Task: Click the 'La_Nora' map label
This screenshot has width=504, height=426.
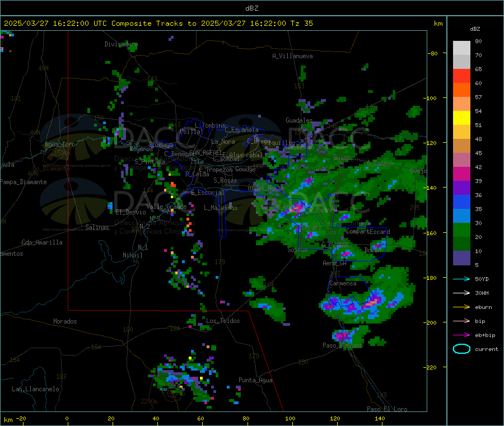Action: coord(223,142)
